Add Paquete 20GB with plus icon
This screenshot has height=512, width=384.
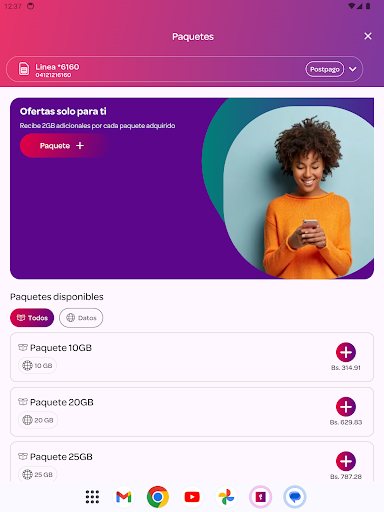pos(346,407)
